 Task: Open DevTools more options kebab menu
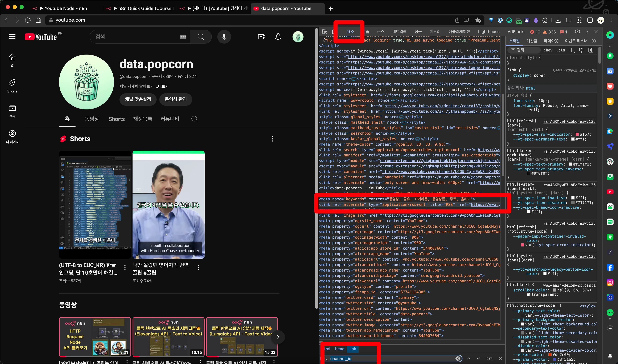pos(587,32)
